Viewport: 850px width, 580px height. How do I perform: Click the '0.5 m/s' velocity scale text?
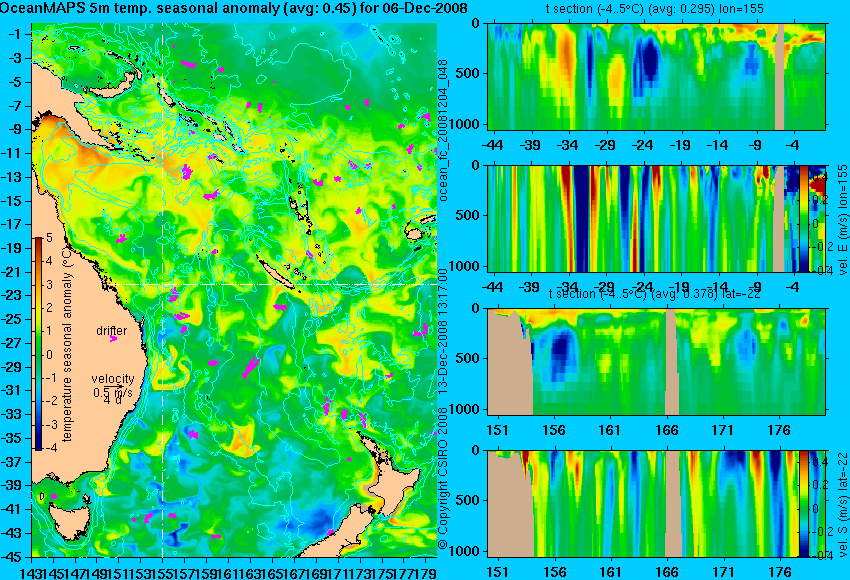tap(113, 391)
